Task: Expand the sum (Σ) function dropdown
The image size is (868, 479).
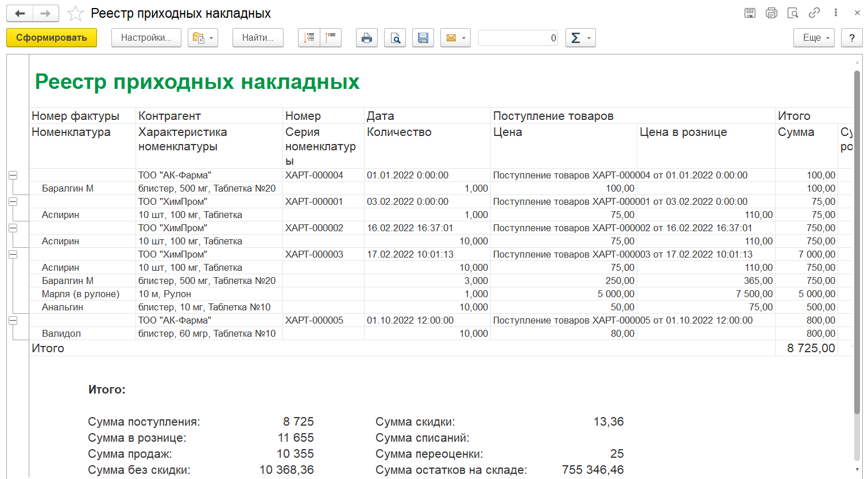Action: (580, 38)
